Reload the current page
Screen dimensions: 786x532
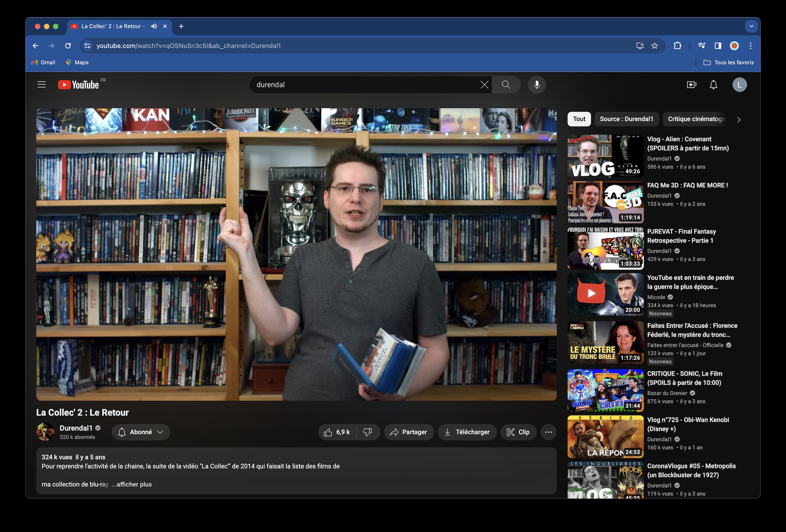click(68, 46)
